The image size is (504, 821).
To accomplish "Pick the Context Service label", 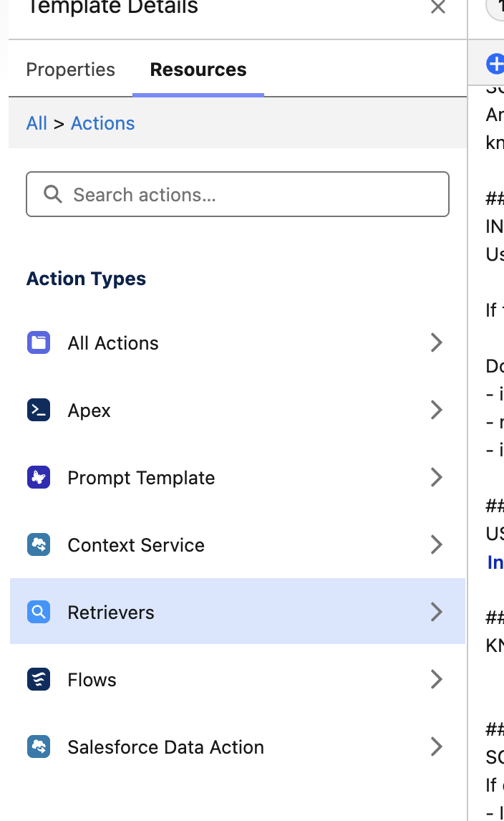I will click(136, 545).
